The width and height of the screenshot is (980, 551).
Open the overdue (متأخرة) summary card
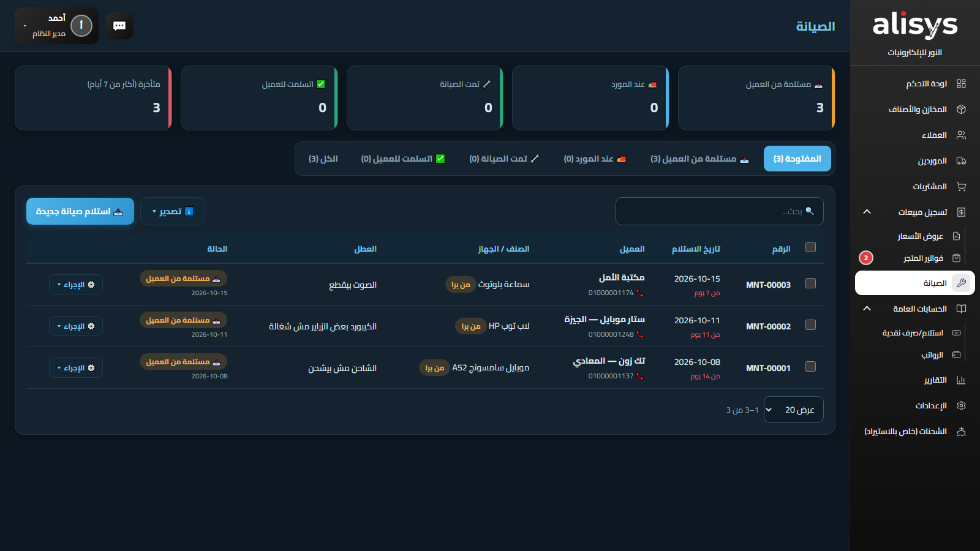click(x=93, y=98)
